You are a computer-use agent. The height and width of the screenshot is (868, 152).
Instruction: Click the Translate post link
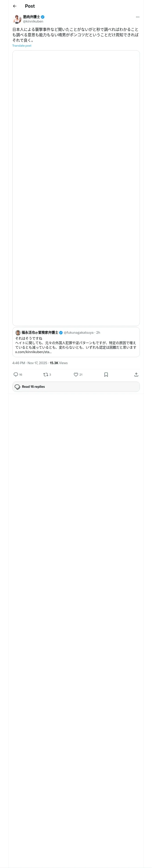22,46
